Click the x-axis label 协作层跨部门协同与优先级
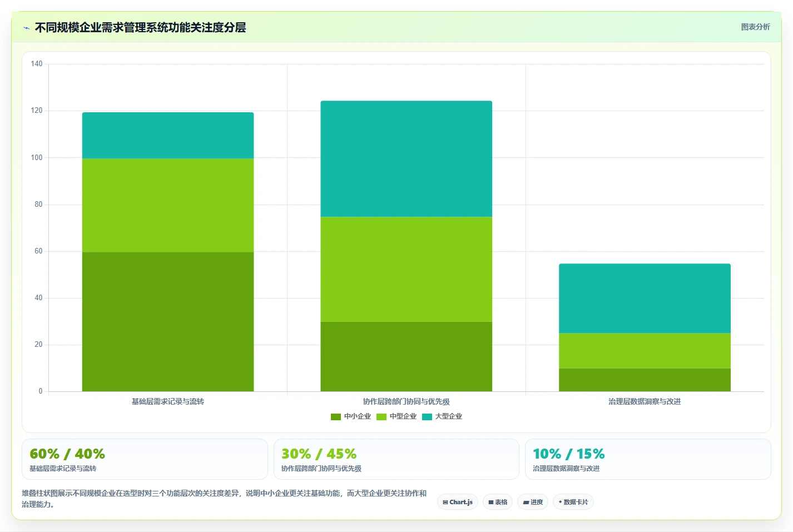The image size is (793, 532). pos(406,401)
